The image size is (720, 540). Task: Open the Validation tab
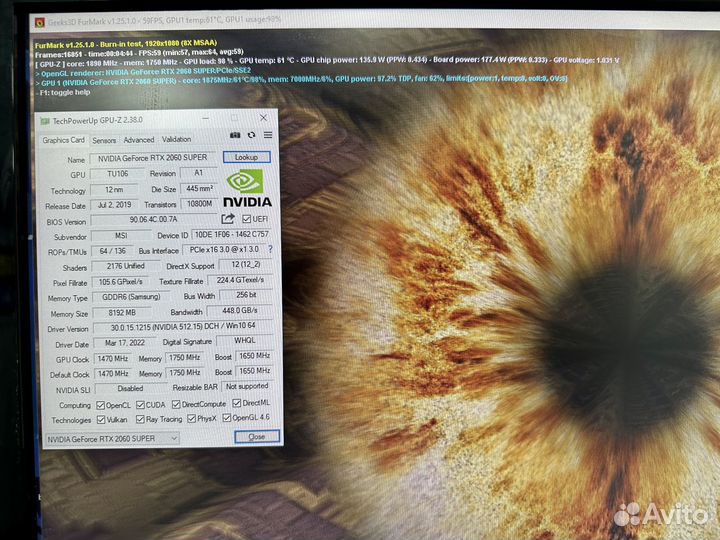(x=176, y=139)
